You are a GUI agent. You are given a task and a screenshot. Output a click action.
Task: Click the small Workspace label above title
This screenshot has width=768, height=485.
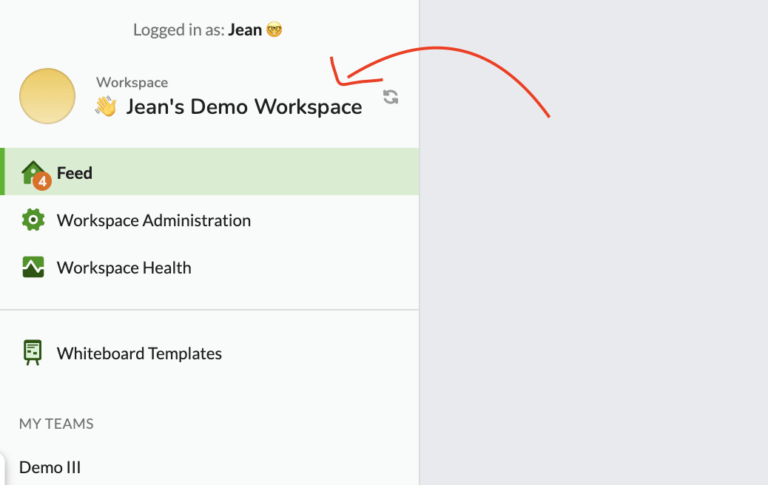point(132,82)
